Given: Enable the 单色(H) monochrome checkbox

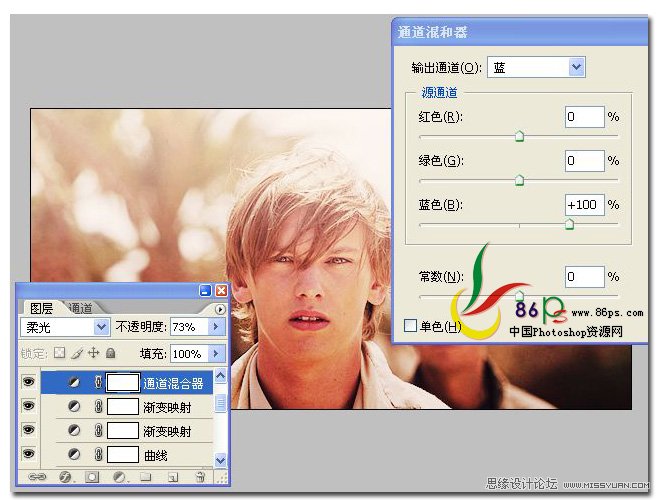Looking at the screenshot, I should pos(410,325).
